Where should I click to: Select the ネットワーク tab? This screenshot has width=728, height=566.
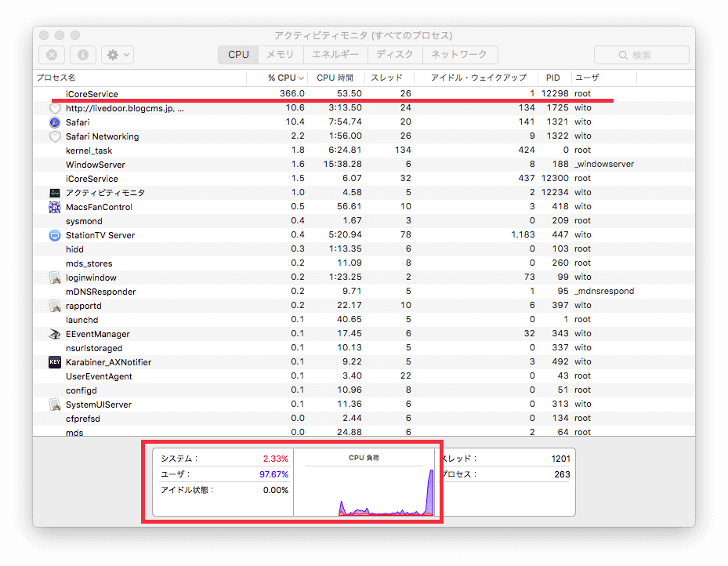460,54
